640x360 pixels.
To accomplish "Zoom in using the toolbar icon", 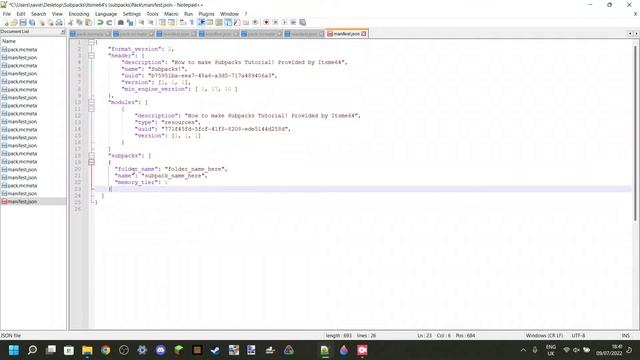I will coord(141,22).
